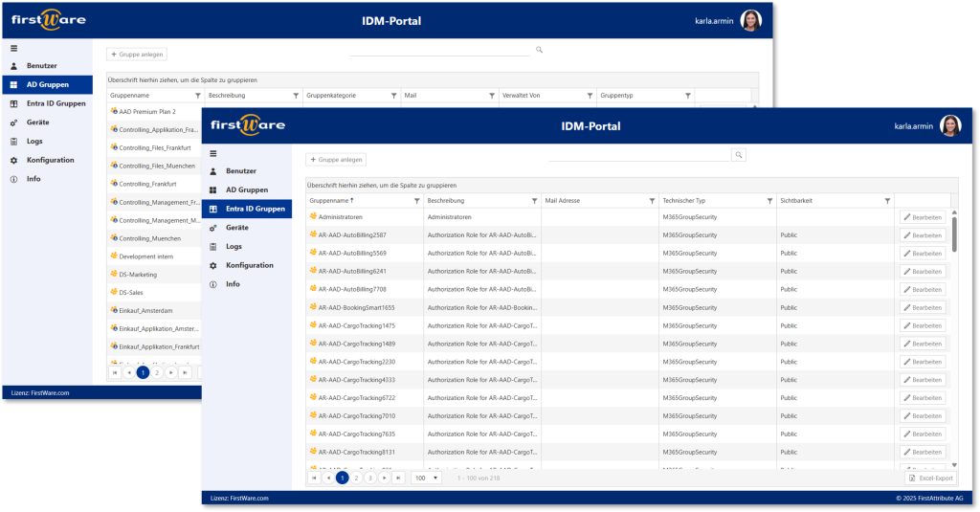980x512 pixels.
Task: Click the filter icon on Verwaltet Von column
Action: [589, 96]
